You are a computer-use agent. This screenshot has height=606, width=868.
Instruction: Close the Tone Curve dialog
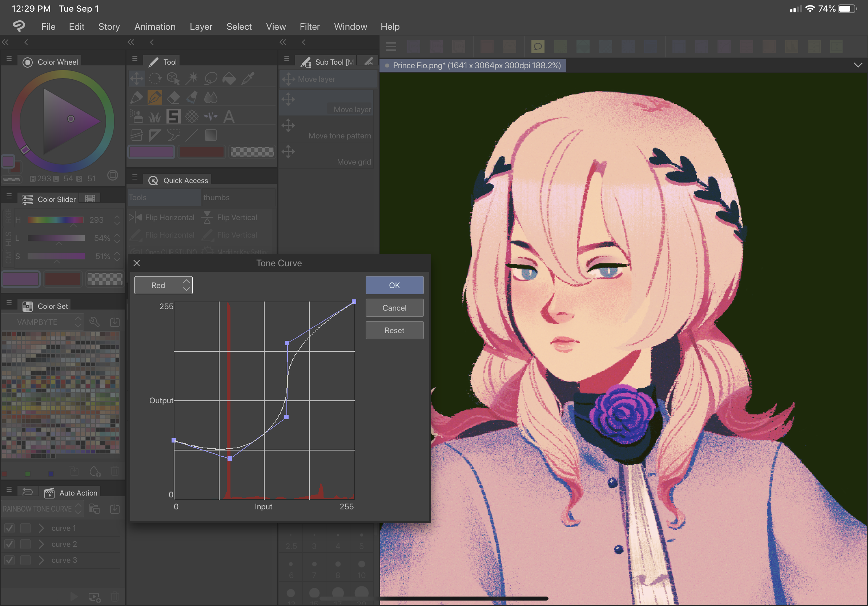[137, 263]
